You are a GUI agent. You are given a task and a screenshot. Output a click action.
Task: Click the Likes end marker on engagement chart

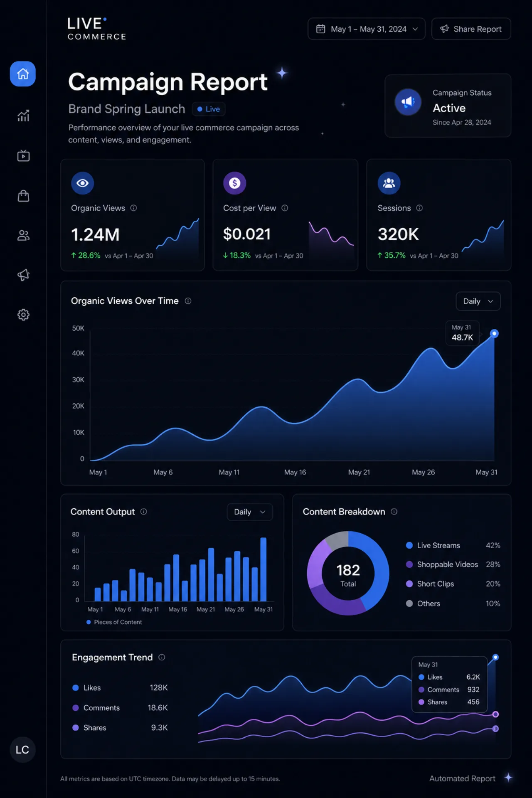pyautogui.click(x=495, y=657)
